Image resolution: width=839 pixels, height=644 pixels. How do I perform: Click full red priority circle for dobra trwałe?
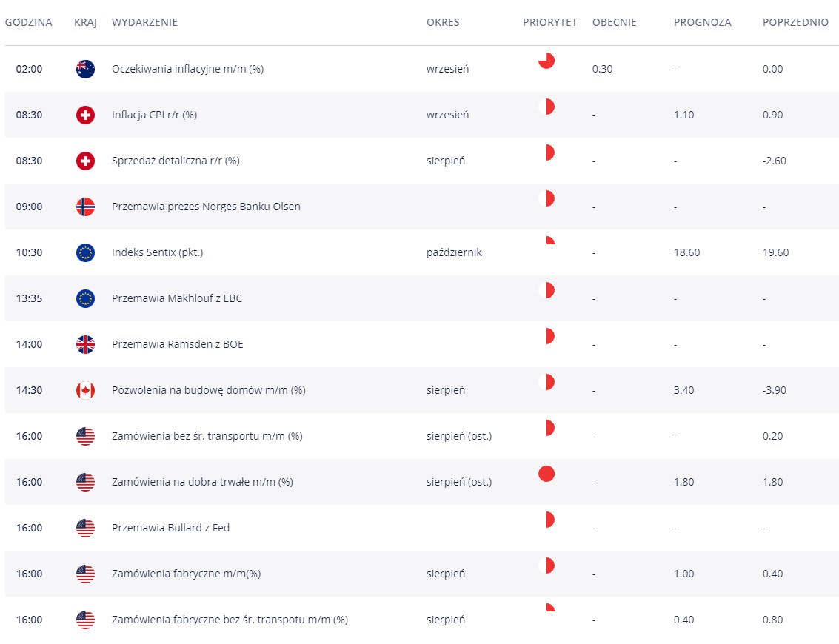point(546,474)
